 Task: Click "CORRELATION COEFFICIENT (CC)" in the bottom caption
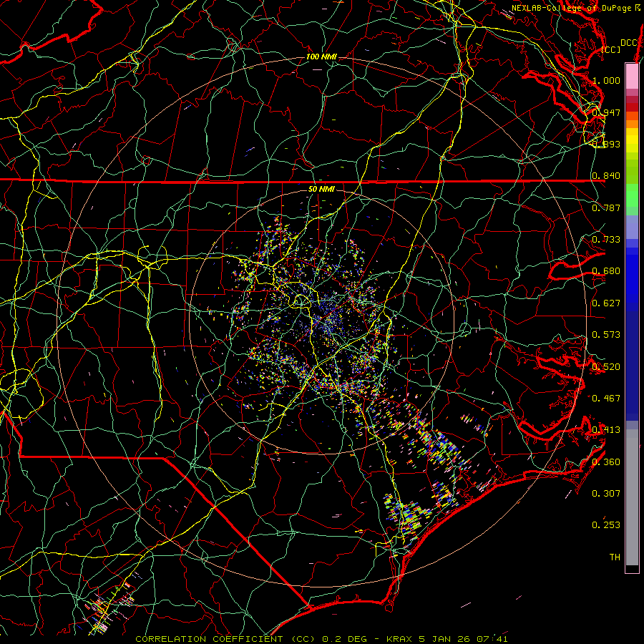225,639
